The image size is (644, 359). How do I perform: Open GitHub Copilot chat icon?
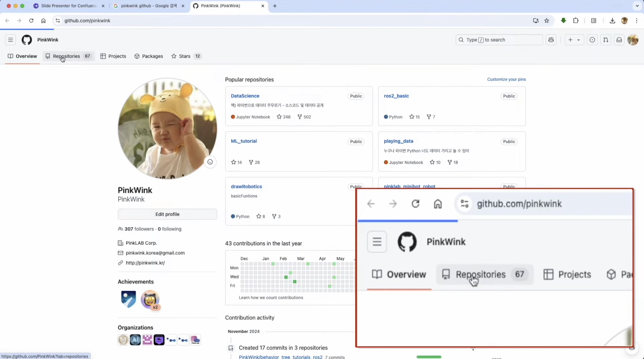[551, 40]
